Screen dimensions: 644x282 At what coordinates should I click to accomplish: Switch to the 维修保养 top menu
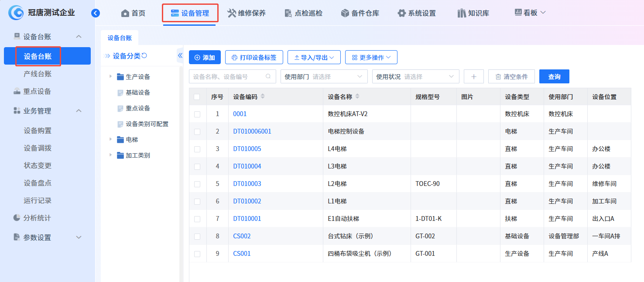(x=247, y=13)
